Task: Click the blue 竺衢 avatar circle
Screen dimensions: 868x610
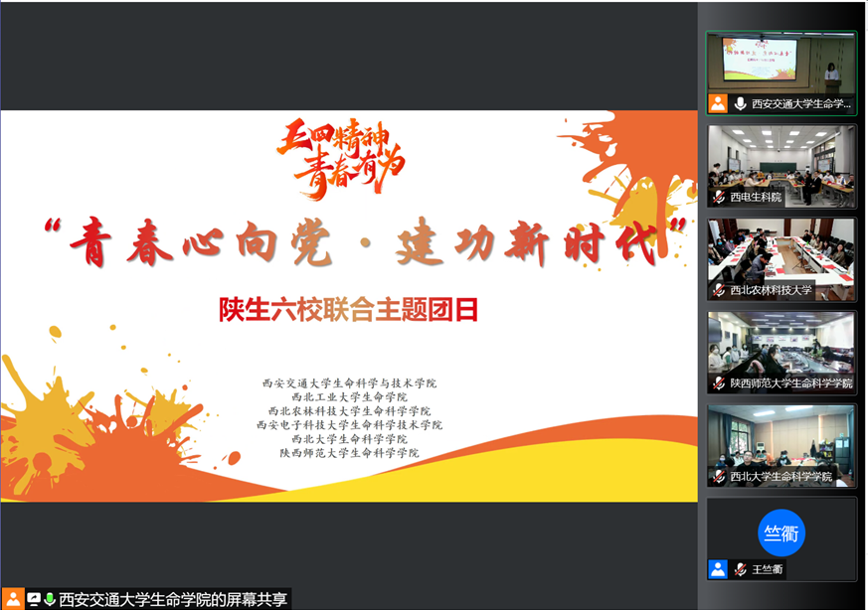Action: coord(781,533)
